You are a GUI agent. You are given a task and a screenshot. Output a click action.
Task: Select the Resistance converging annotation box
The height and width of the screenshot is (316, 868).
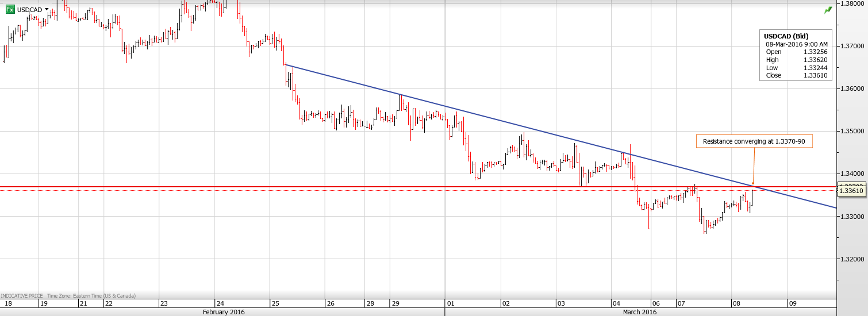point(754,141)
